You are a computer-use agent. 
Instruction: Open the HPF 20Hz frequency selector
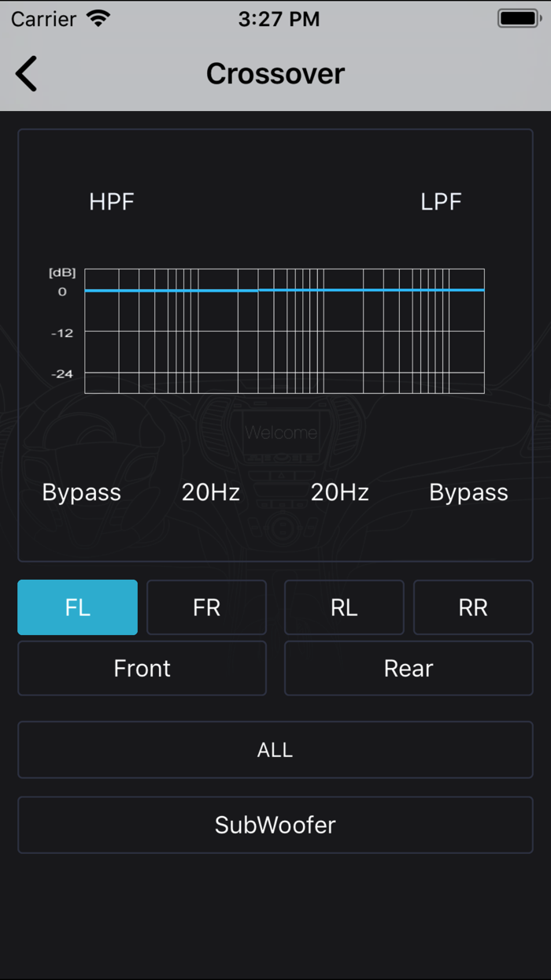coord(210,492)
